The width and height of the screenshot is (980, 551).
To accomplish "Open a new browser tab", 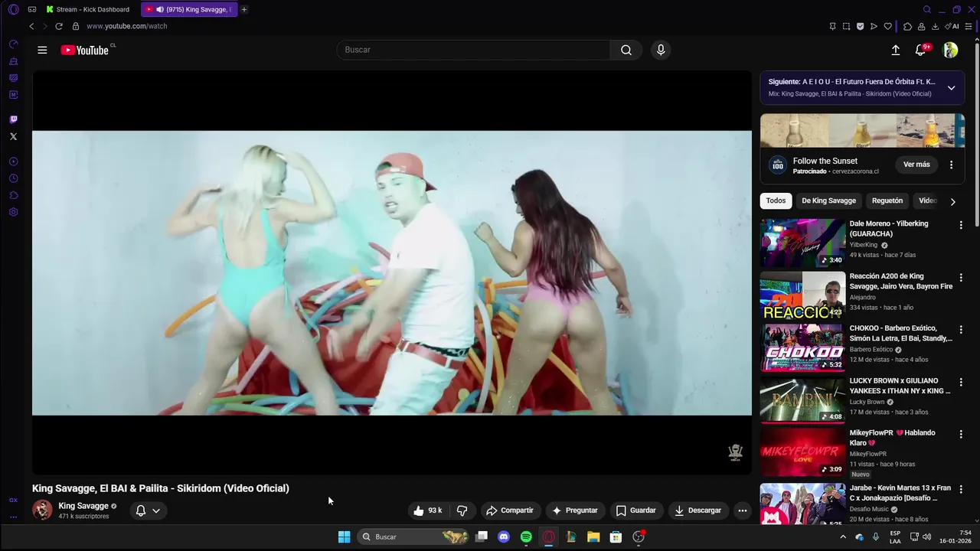I will pyautogui.click(x=244, y=9).
